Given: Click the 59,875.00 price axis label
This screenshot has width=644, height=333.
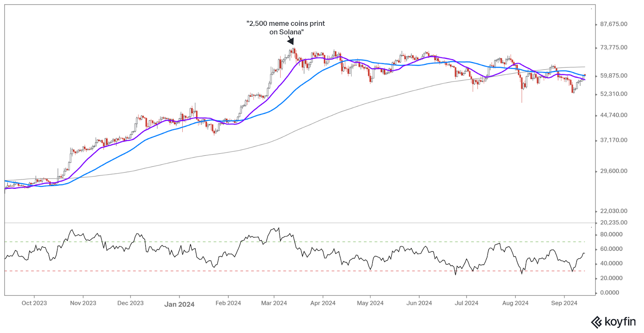Looking at the screenshot, I should pyautogui.click(x=613, y=76).
